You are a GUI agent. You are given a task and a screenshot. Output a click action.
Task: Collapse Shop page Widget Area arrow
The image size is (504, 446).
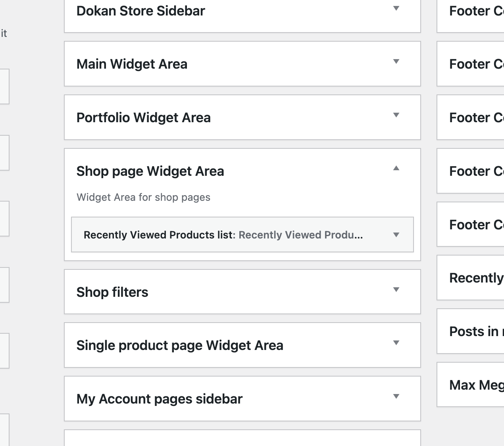click(x=396, y=168)
